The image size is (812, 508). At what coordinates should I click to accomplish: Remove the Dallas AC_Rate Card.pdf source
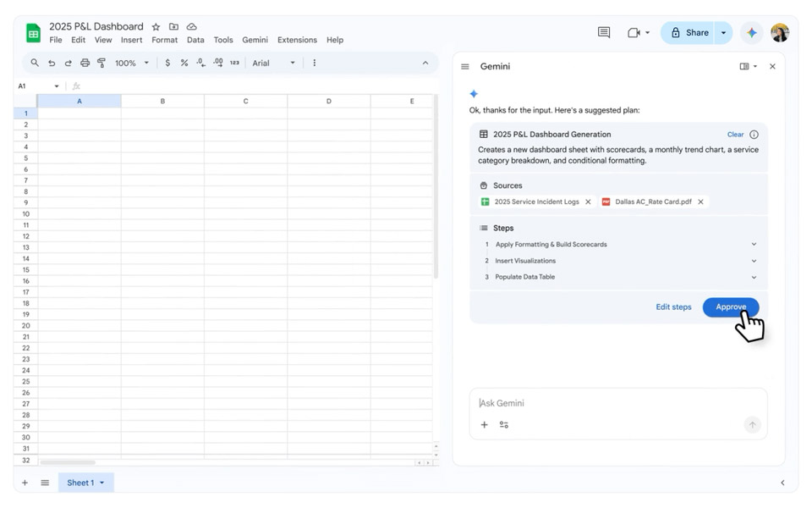coord(700,202)
